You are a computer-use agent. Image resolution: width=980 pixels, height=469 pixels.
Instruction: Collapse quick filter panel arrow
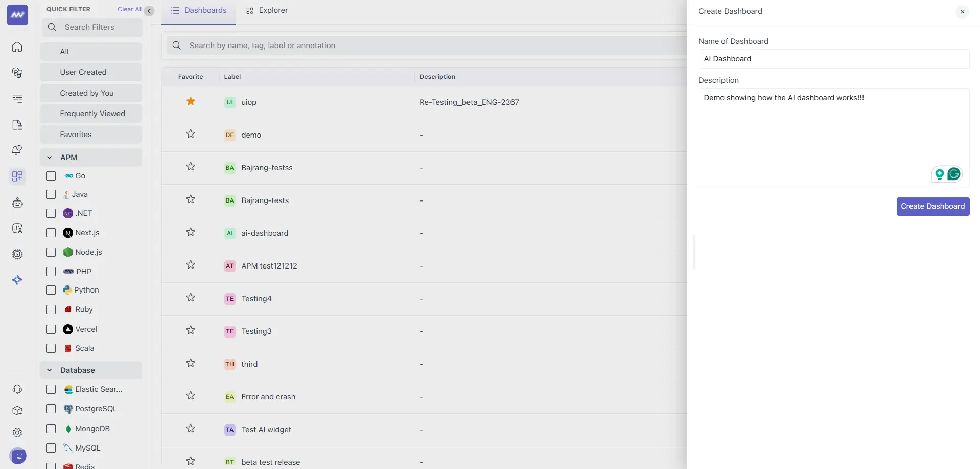tap(149, 11)
